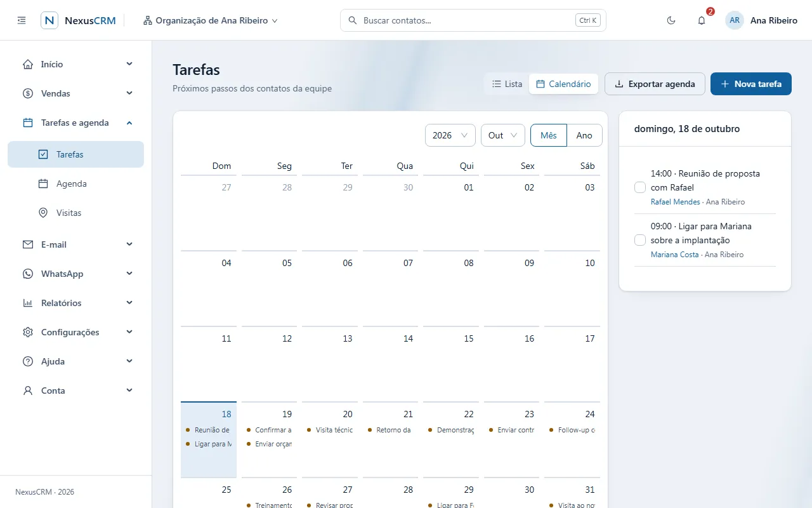Click the Início home icon
The width and height of the screenshot is (812, 508).
28,64
